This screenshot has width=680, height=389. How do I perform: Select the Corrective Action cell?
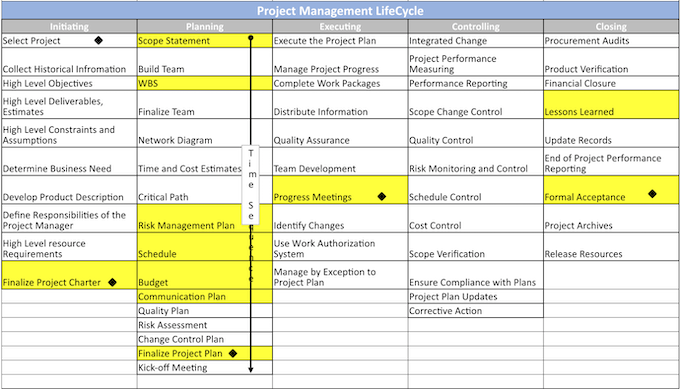[475, 311]
